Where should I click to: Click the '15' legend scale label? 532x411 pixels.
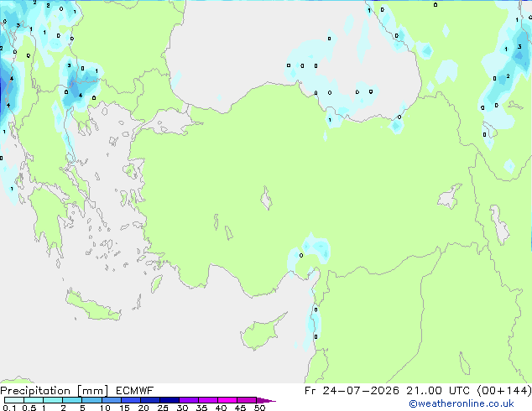click(124, 408)
